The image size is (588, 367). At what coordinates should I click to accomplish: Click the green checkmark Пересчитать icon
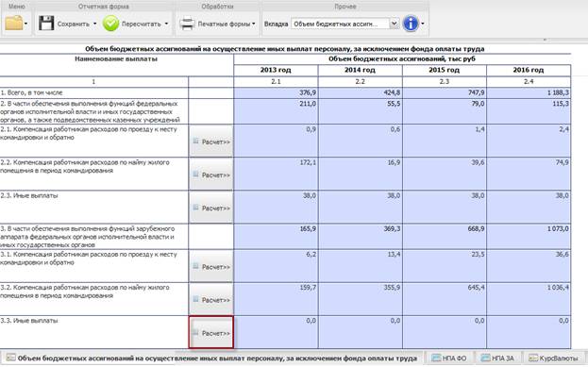[x=110, y=24]
